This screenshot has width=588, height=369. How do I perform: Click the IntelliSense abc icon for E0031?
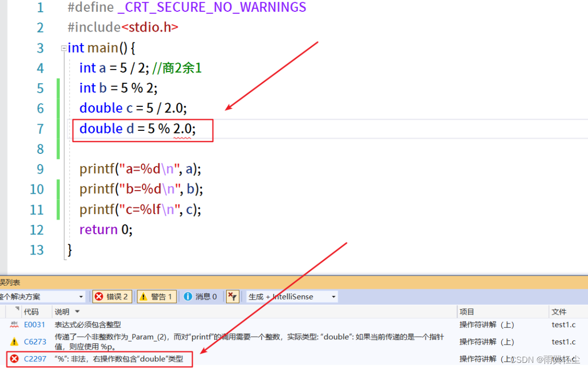tap(14, 325)
